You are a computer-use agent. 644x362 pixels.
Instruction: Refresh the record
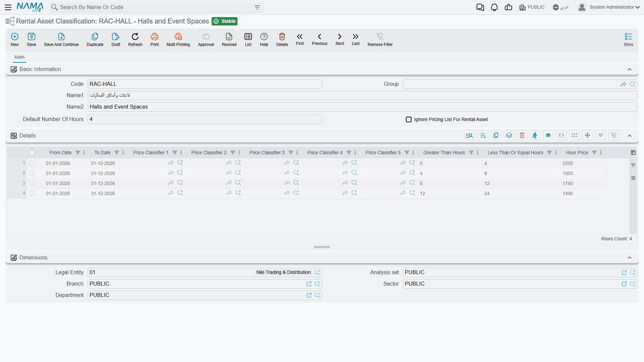point(135,40)
